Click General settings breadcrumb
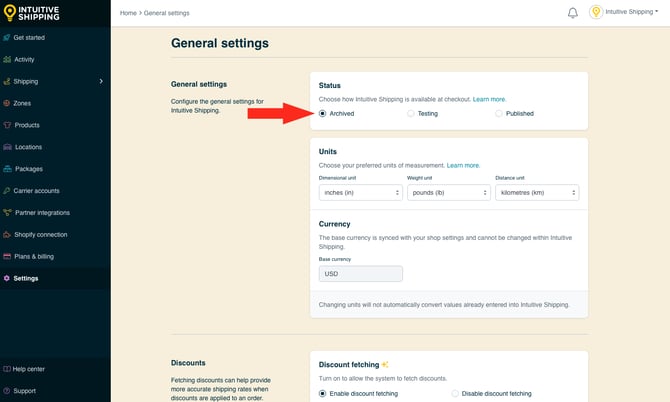Image resolution: width=670 pixels, height=402 pixels. point(167,13)
